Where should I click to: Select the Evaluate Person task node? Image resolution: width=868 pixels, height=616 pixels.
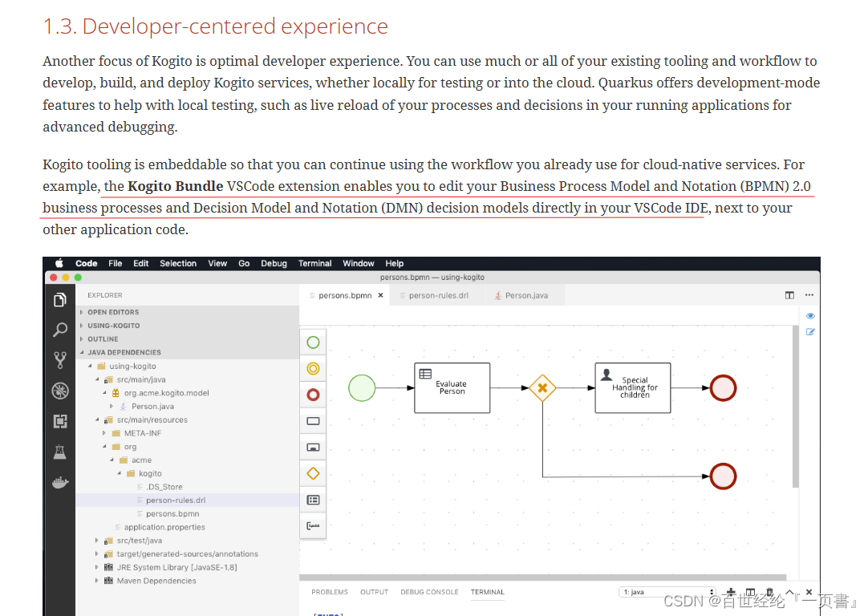452,388
